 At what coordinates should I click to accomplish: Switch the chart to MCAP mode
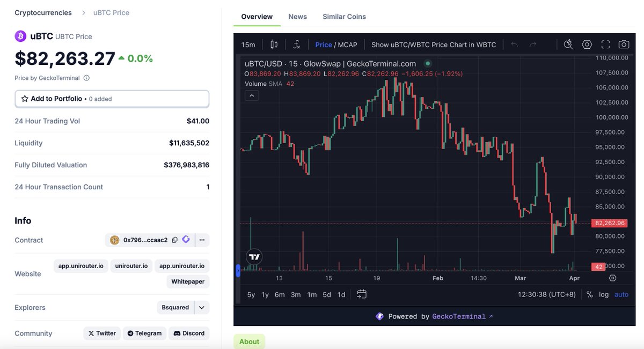(347, 44)
